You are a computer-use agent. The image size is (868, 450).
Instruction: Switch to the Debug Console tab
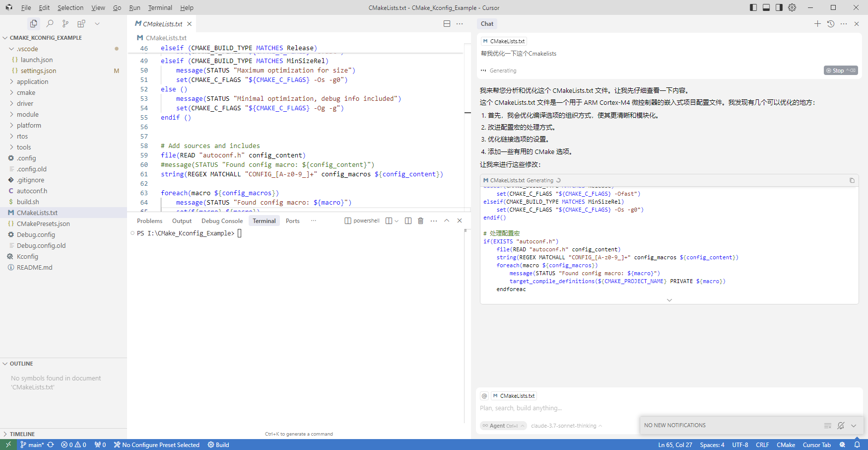tap(222, 221)
